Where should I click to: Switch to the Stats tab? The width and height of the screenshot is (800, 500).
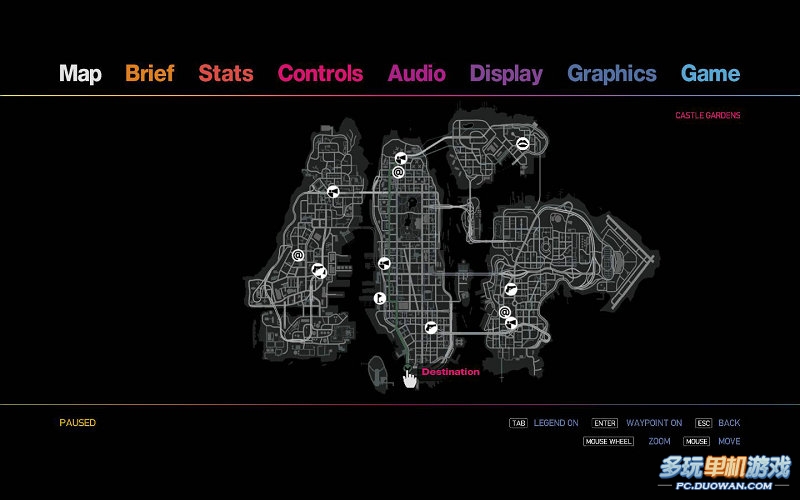point(225,73)
